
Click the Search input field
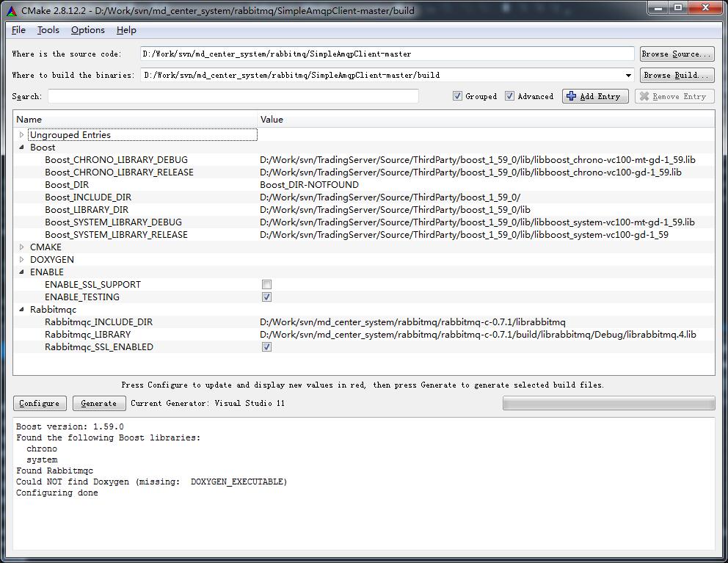click(x=233, y=96)
